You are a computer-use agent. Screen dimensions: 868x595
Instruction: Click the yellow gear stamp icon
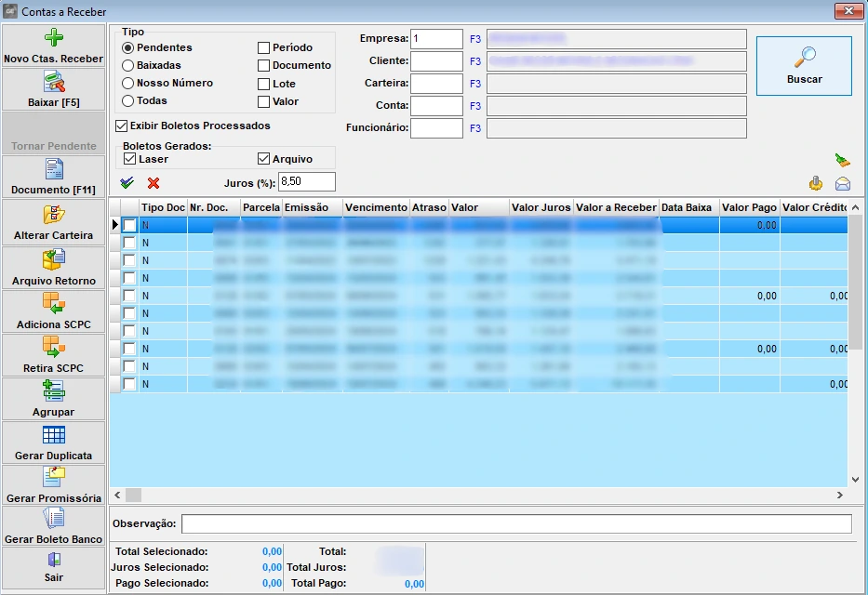(x=816, y=183)
